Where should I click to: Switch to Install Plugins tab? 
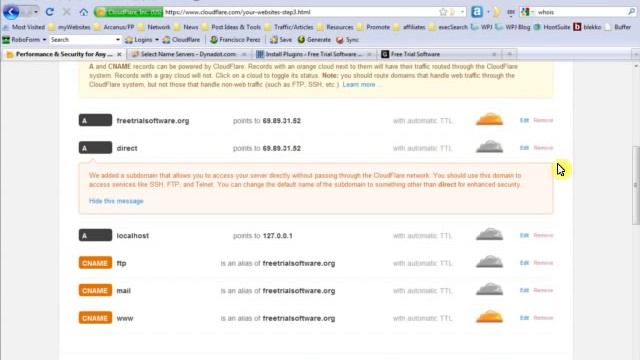[313, 54]
